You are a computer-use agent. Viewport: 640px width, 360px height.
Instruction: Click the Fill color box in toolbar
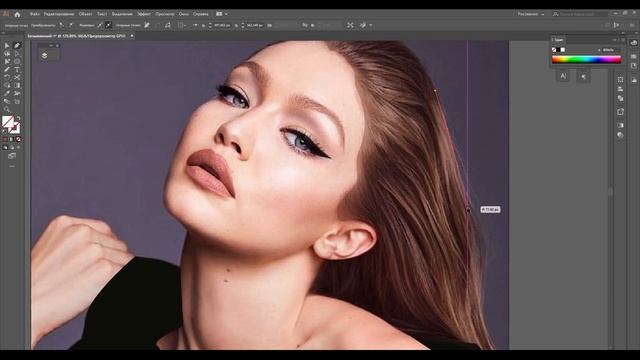pos(8,122)
